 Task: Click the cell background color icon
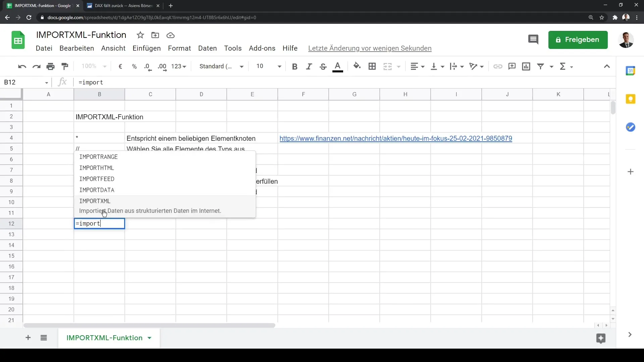pyautogui.click(x=357, y=66)
